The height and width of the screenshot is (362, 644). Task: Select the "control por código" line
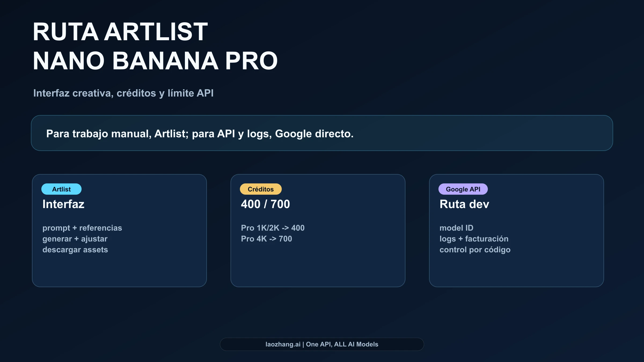pos(475,250)
